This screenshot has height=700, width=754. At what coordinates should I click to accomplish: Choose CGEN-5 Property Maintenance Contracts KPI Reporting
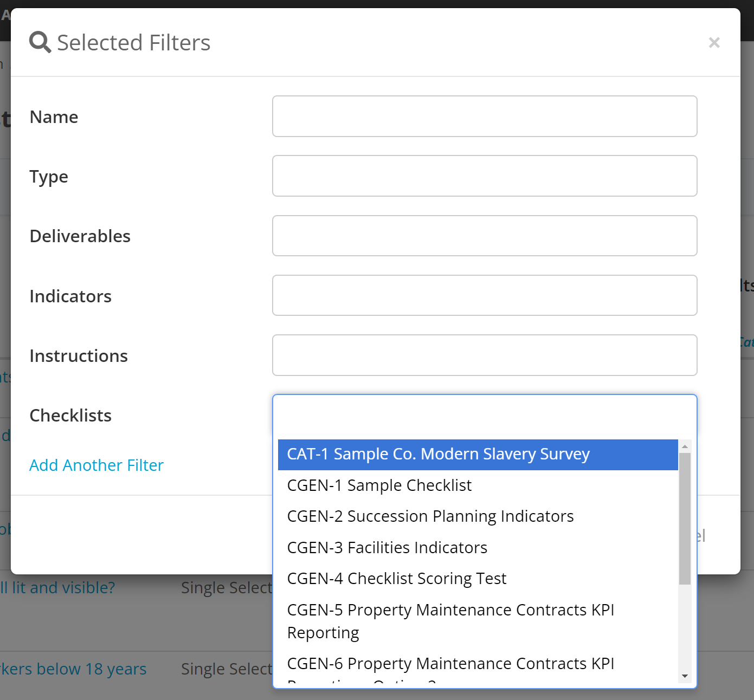coord(450,621)
